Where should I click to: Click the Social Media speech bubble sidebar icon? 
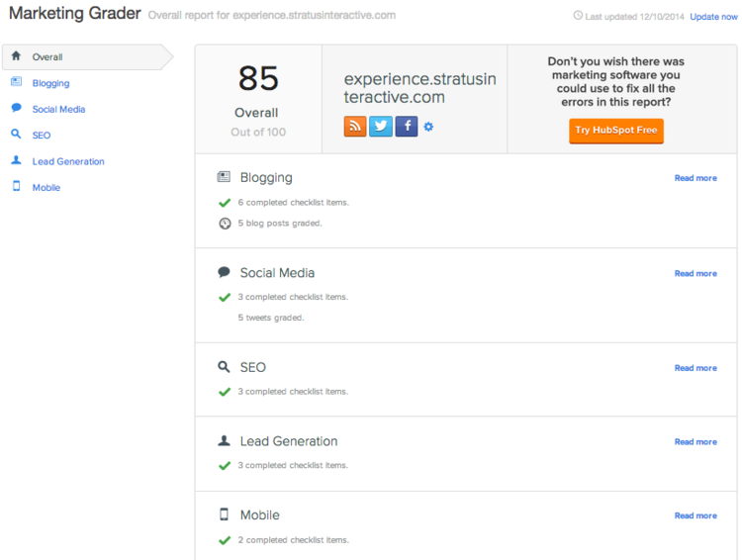click(x=16, y=108)
